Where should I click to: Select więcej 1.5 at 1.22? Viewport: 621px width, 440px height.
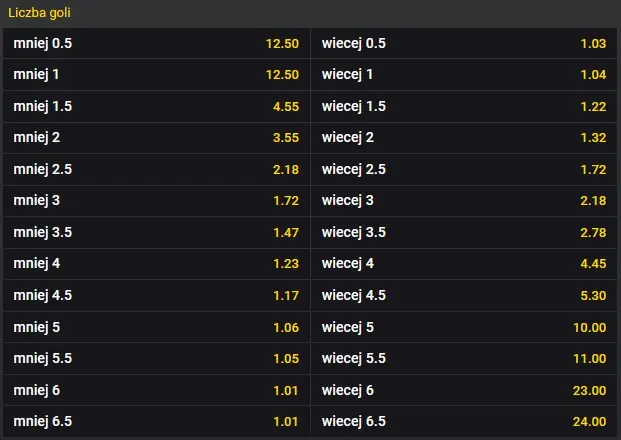tap(464, 107)
